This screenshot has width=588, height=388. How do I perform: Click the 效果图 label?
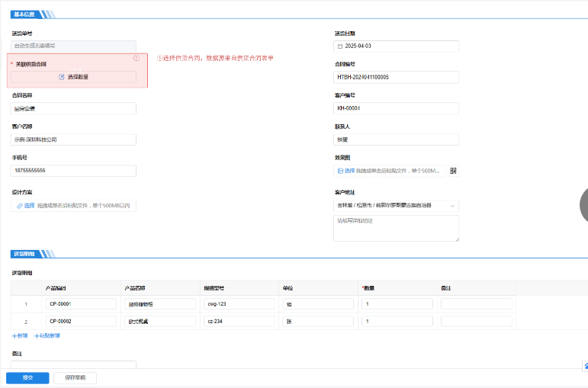click(x=342, y=158)
